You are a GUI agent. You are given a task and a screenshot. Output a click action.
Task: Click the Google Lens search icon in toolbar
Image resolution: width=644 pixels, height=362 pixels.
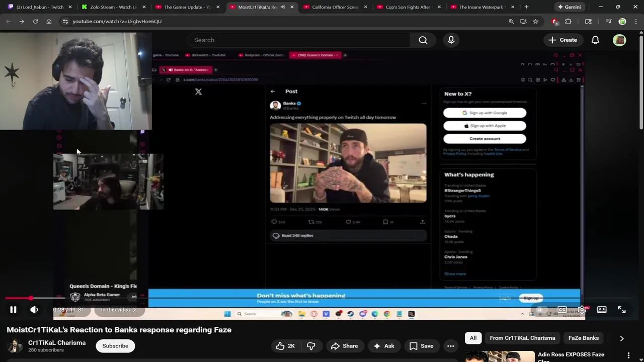[x=588, y=22]
